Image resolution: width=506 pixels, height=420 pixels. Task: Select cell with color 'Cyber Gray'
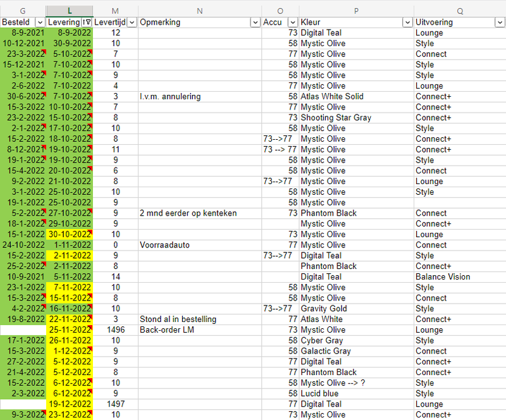click(x=356, y=340)
